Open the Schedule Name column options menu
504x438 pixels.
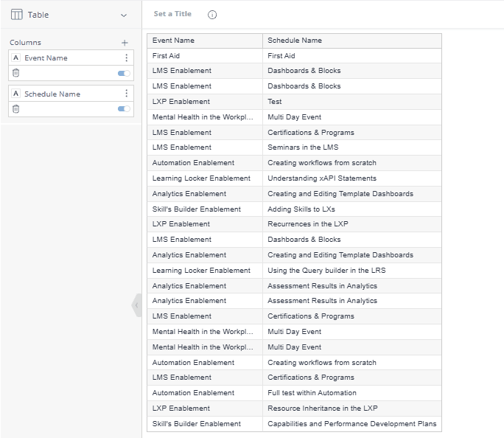pos(127,94)
